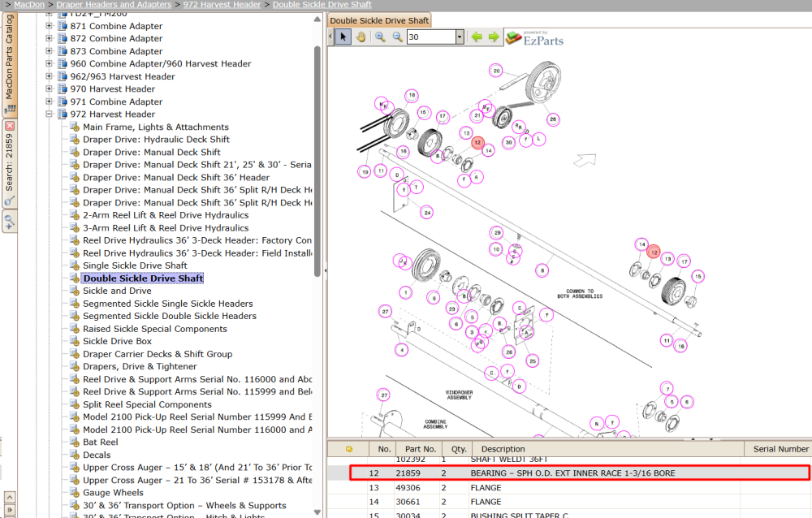Click MacDon breadcrumb link
812x518 pixels.
coord(29,4)
